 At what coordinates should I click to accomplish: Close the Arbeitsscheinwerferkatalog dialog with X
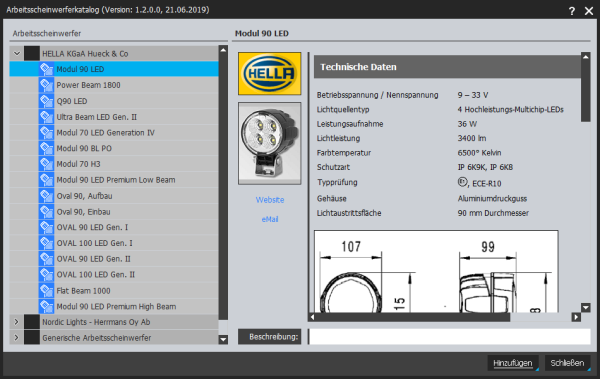click(x=589, y=11)
